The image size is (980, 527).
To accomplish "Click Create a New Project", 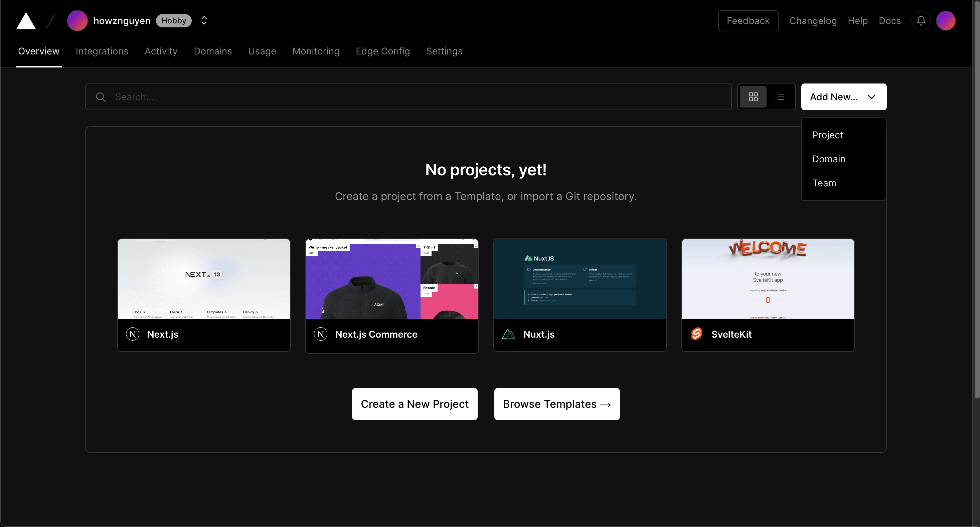I will click(415, 404).
